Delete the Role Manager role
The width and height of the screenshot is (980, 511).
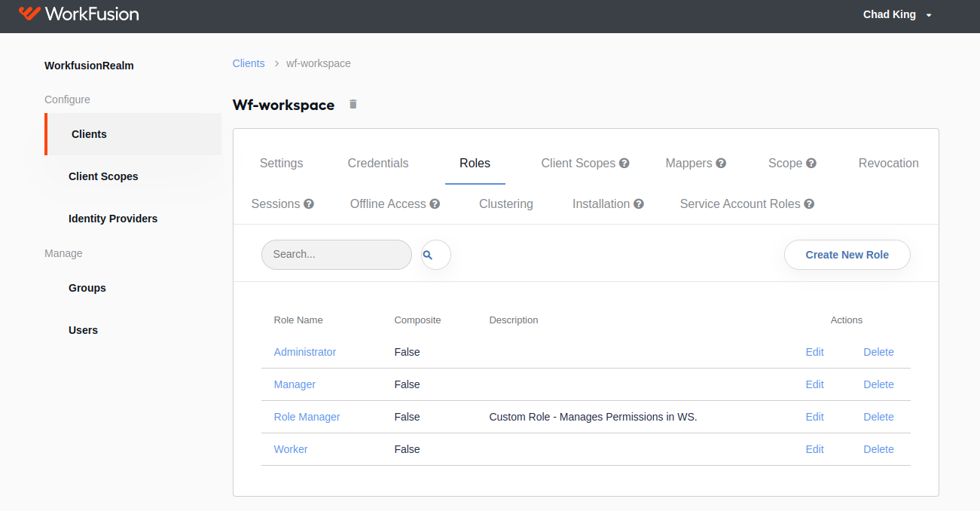[878, 417]
